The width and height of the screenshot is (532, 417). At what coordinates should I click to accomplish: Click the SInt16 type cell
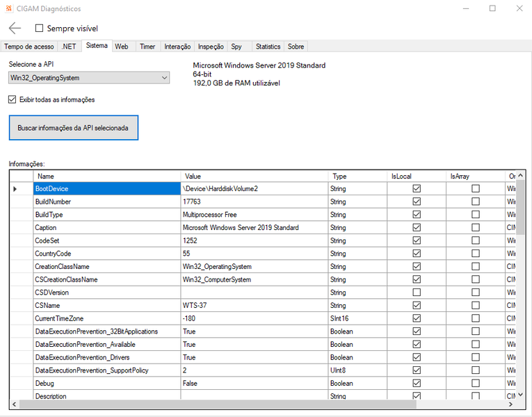coord(357,318)
